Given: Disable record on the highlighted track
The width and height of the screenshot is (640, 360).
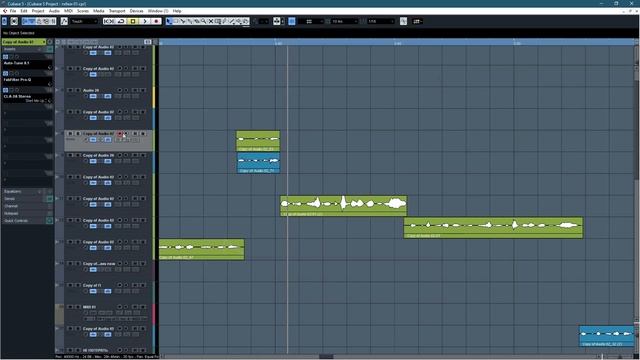Looking at the screenshot, I should [120, 133].
